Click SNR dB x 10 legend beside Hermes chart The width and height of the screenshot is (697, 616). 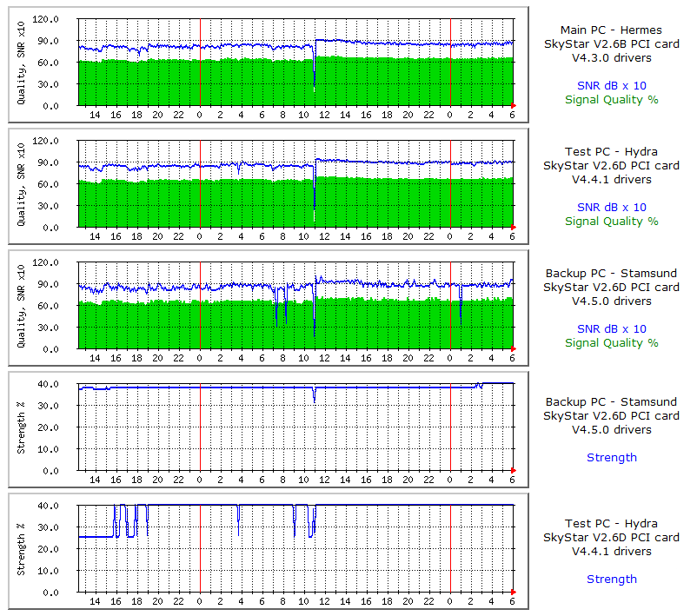(x=611, y=86)
